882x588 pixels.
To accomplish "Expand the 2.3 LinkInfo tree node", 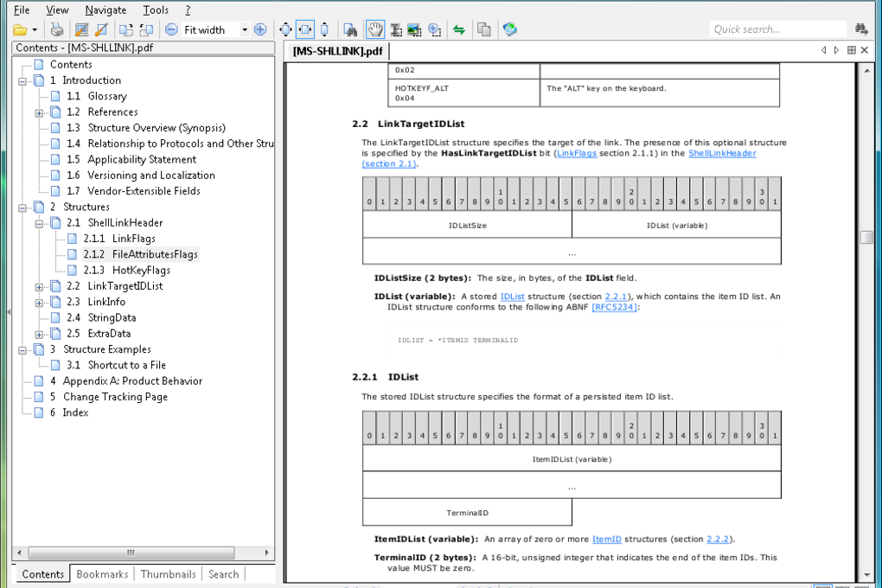I will click(x=40, y=303).
